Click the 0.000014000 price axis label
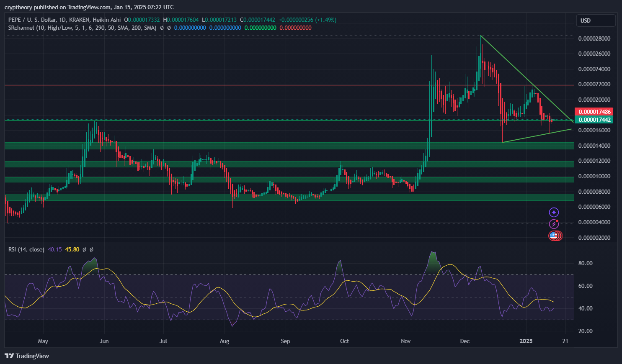622x364 pixels. pyautogui.click(x=594, y=146)
